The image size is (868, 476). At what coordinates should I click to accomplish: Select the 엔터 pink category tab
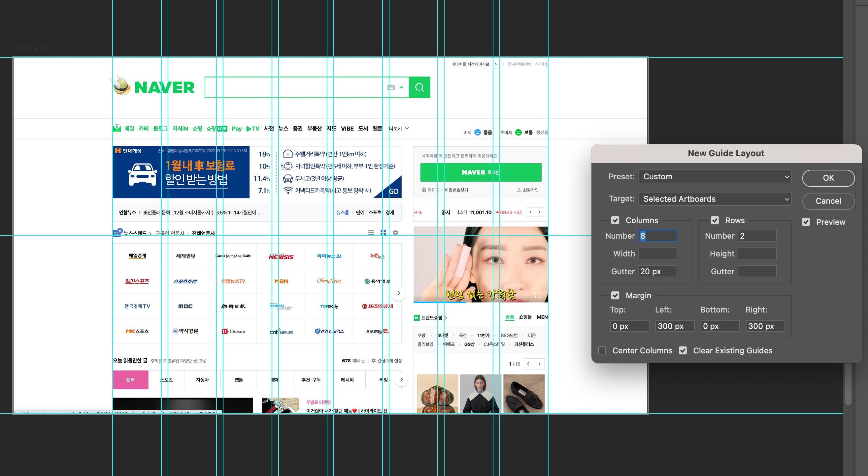[130, 380]
